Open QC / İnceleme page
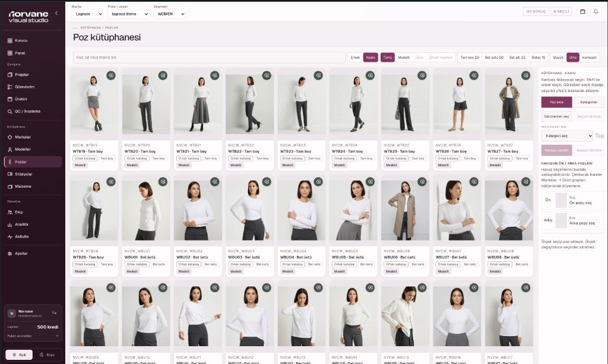The width and height of the screenshot is (608, 364). (33, 111)
